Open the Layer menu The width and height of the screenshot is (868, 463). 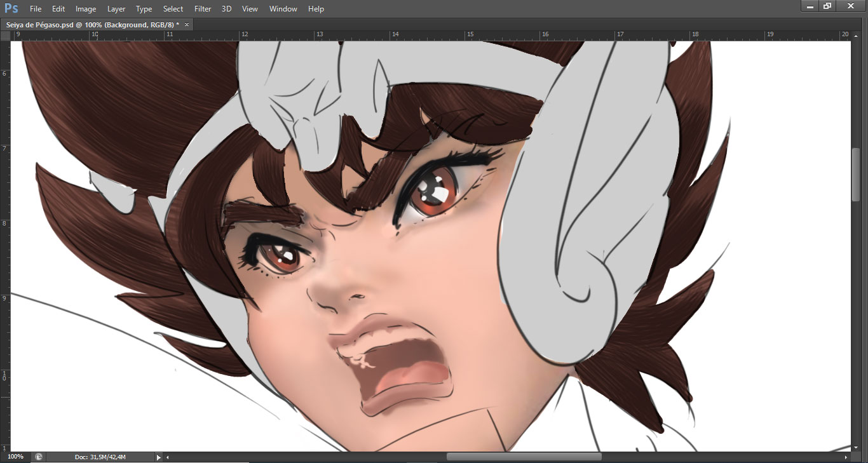coord(116,9)
